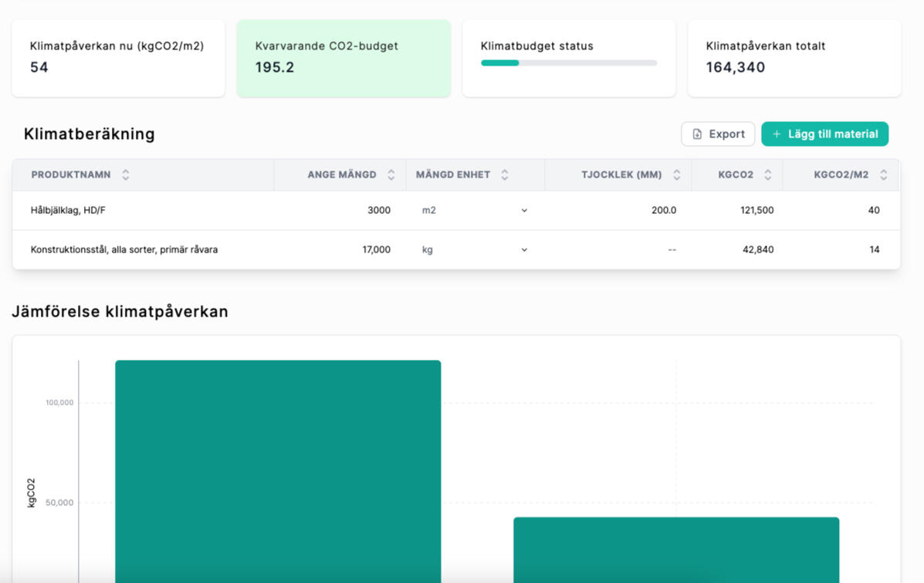The image size is (924, 583).
Task: Click sort arrows beside Mängd enhet header
Action: [x=505, y=175]
